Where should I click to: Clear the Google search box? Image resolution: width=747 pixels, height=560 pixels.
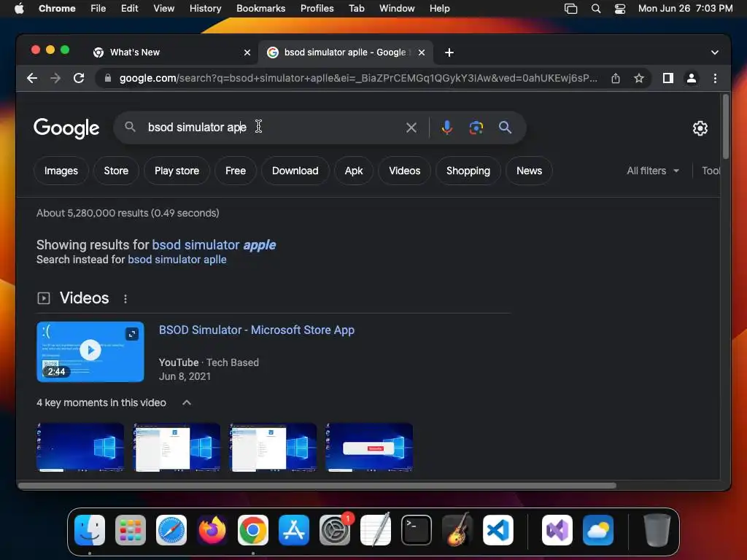(x=411, y=127)
